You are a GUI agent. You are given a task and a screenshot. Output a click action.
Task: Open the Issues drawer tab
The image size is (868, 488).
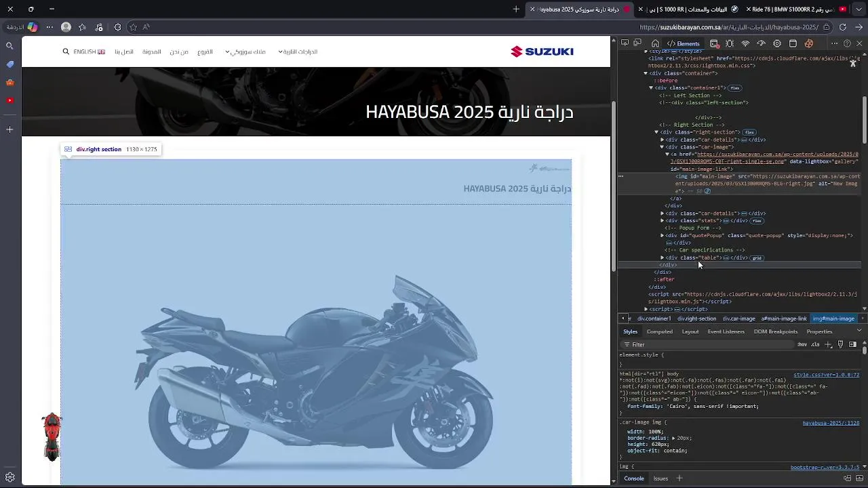[660, 479]
